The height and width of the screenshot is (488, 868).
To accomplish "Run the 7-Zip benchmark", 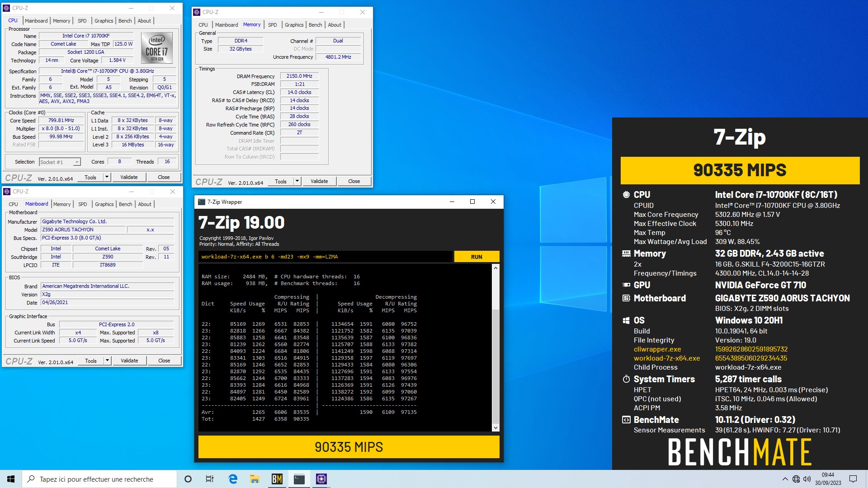I will (476, 257).
